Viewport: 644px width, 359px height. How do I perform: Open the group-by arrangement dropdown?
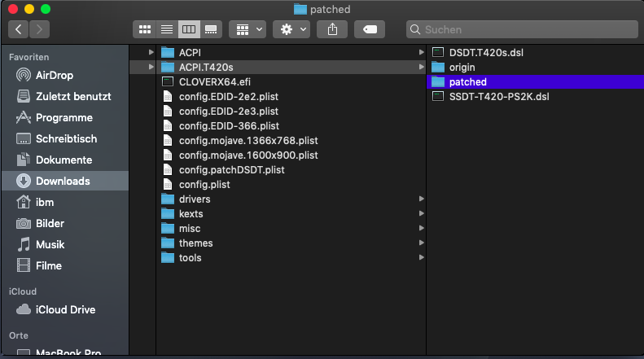tap(248, 29)
